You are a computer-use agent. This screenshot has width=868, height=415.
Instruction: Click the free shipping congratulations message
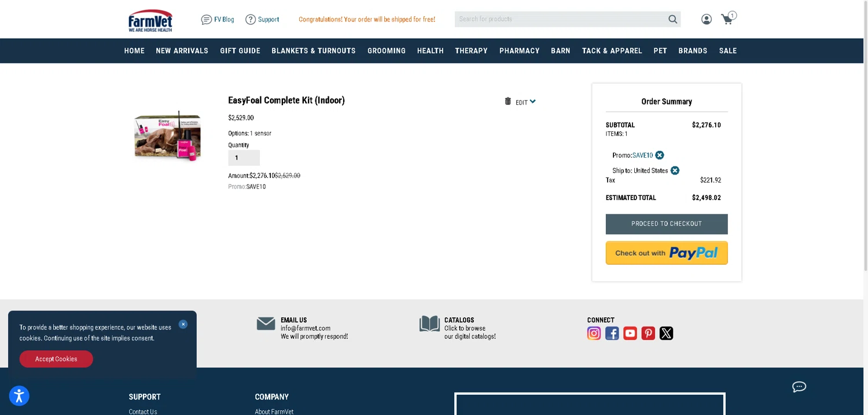pos(367,20)
